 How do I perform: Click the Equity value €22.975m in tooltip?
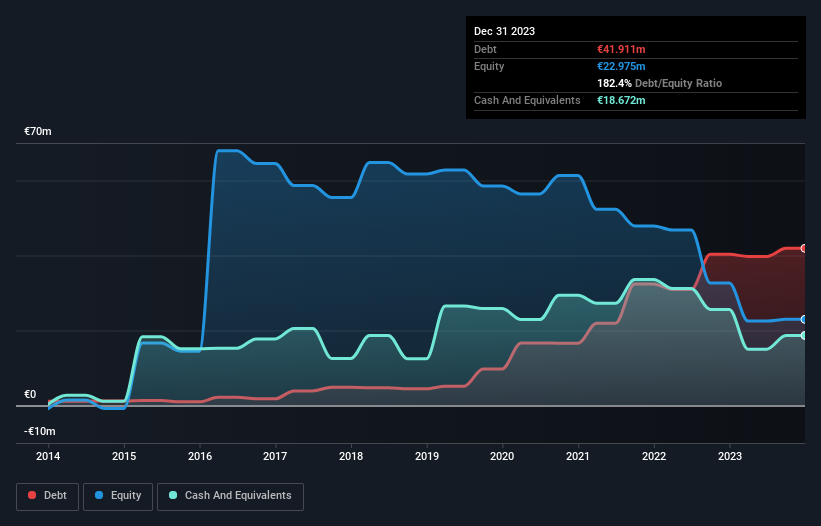coord(621,66)
